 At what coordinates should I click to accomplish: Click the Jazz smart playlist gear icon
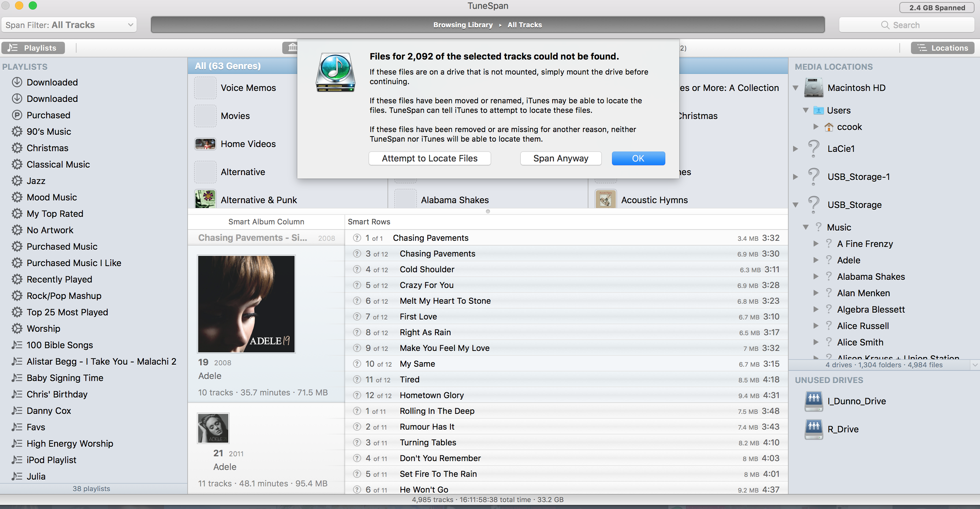click(x=17, y=181)
